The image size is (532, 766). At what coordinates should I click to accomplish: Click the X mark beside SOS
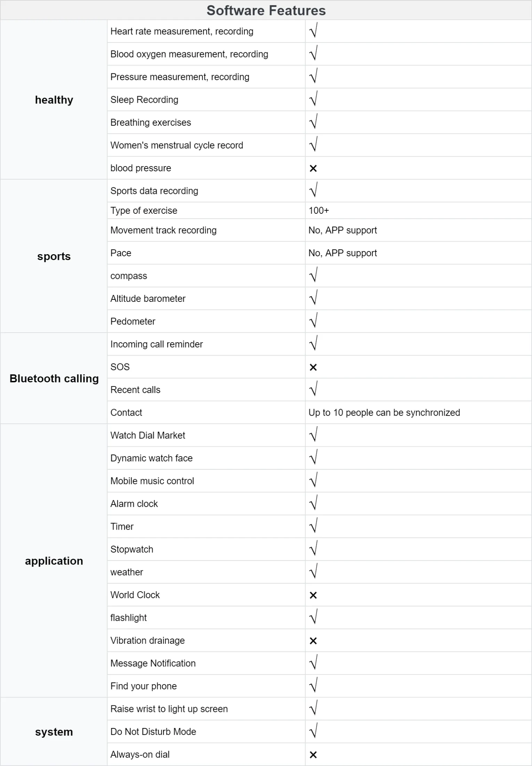313,367
